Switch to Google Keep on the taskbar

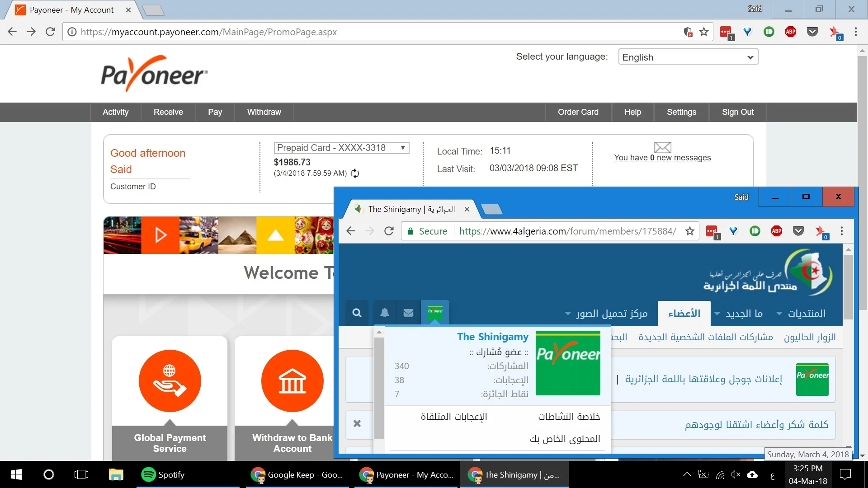point(297,474)
